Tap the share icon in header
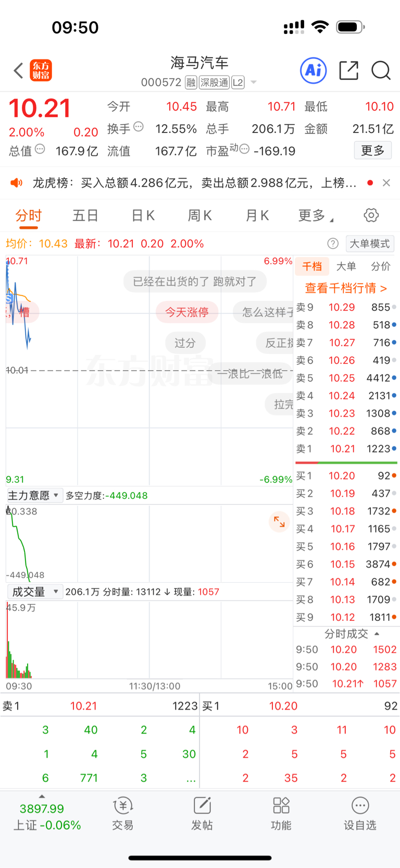 pos(348,70)
